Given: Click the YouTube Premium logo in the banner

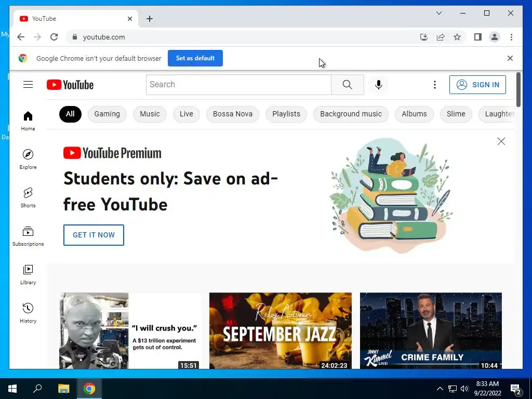Looking at the screenshot, I should (x=112, y=153).
